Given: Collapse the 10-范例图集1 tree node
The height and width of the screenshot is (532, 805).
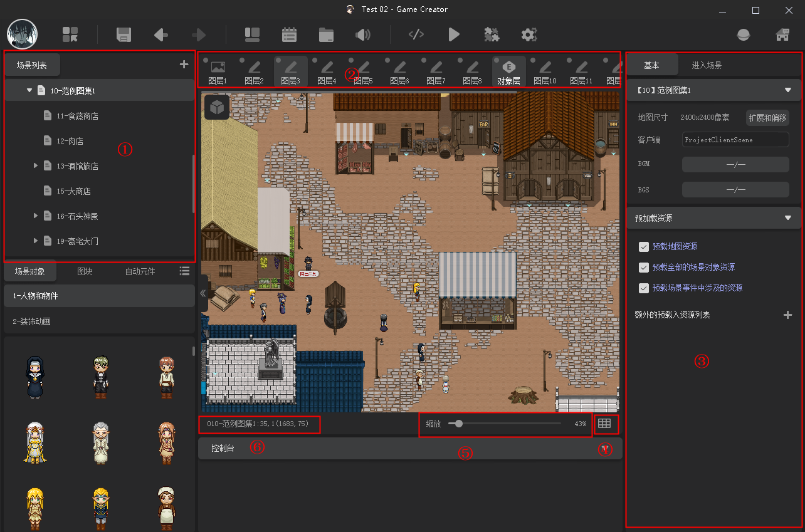Looking at the screenshot, I should [29, 91].
